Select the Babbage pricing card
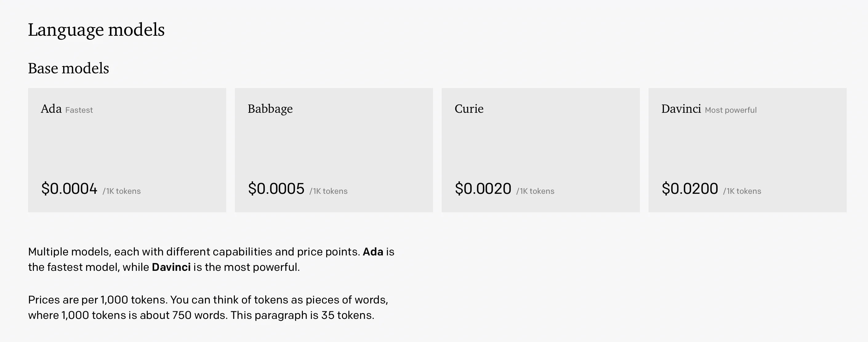 tap(334, 150)
